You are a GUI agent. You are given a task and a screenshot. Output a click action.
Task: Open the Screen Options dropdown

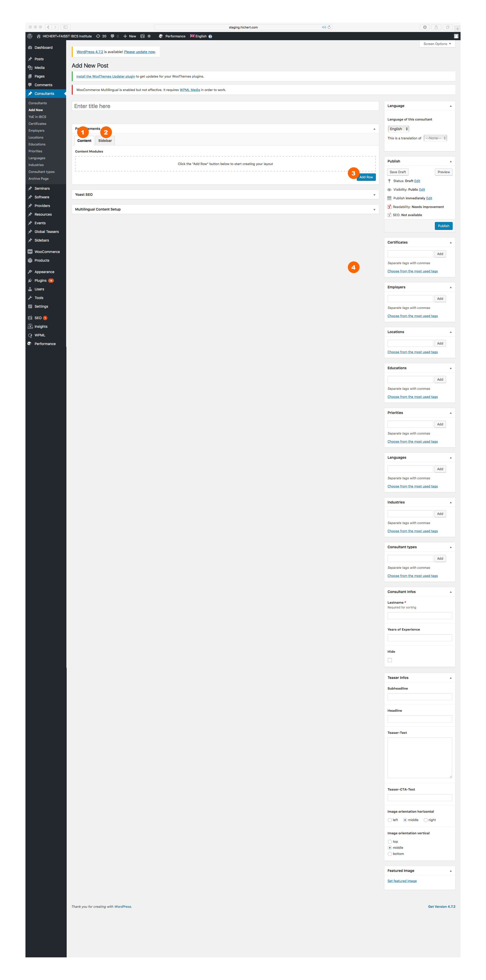pos(437,44)
